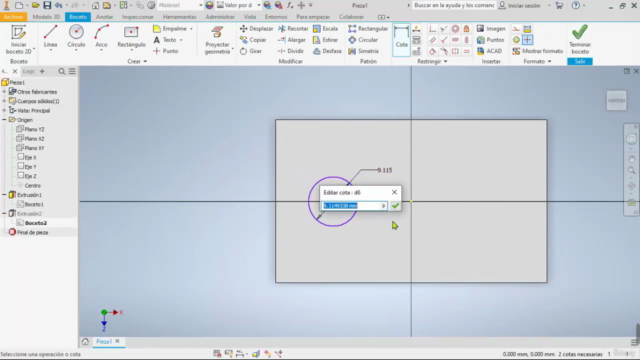Switch to the Herramientas tab
The width and height of the screenshot is (640, 360).
[180, 17]
